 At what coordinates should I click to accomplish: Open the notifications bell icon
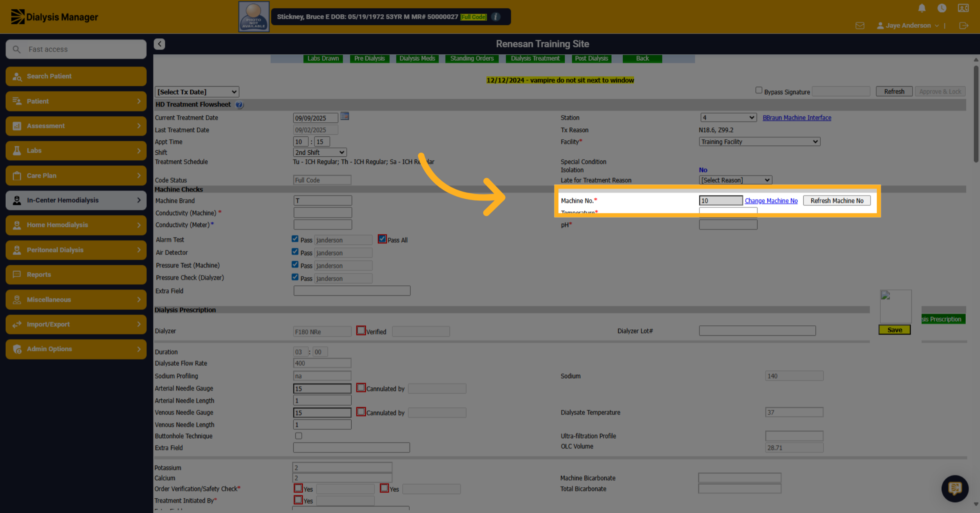(x=922, y=8)
